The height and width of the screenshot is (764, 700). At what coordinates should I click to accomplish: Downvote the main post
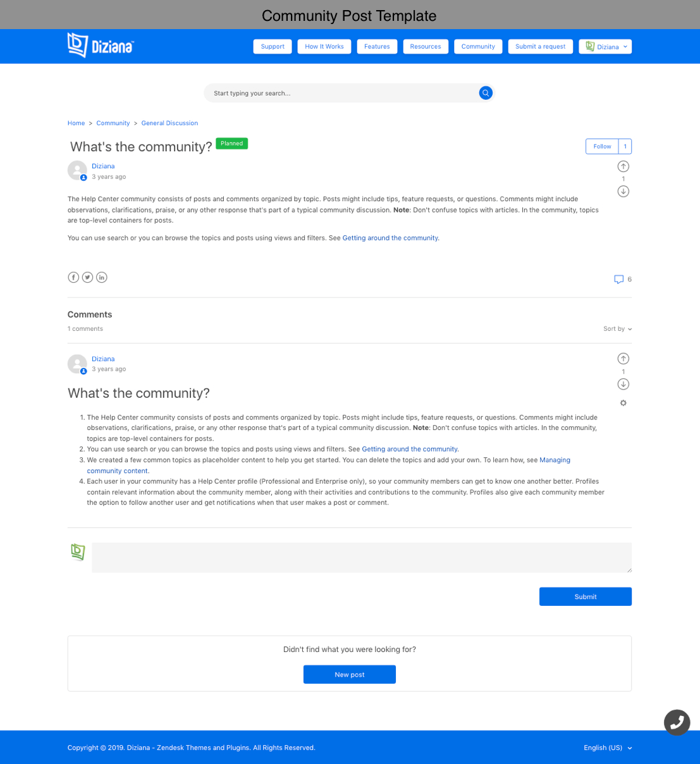coord(623,192)
